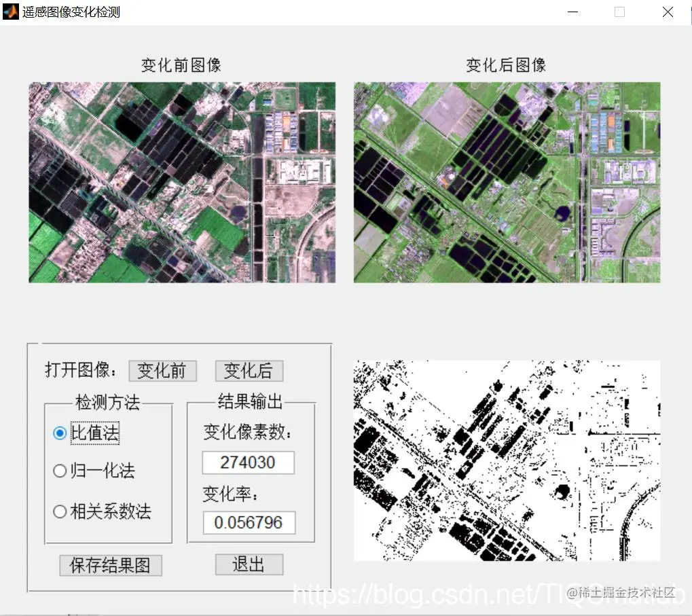
Task: Minimize the 遥感图像变化检测 window
Action: click(572, 12)
